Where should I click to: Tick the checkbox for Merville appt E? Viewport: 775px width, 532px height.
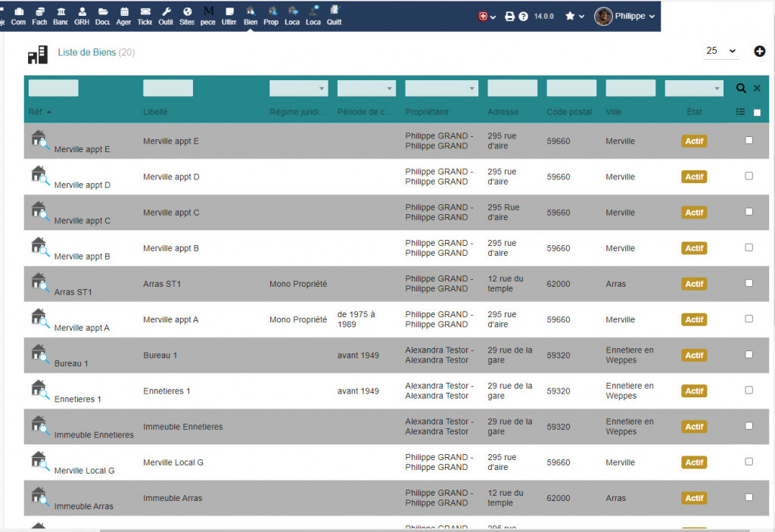(x=749, y=140)
